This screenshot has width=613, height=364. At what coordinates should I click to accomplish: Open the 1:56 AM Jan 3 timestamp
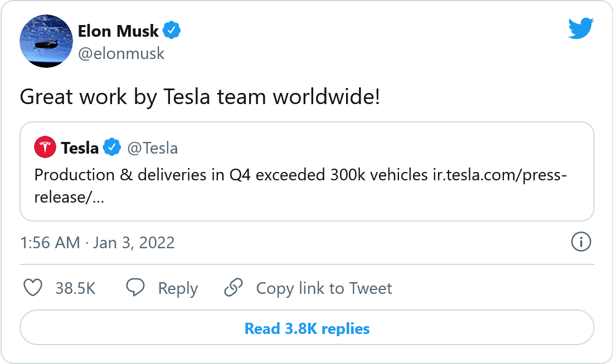pyautogui.click(x=98, y=243)
